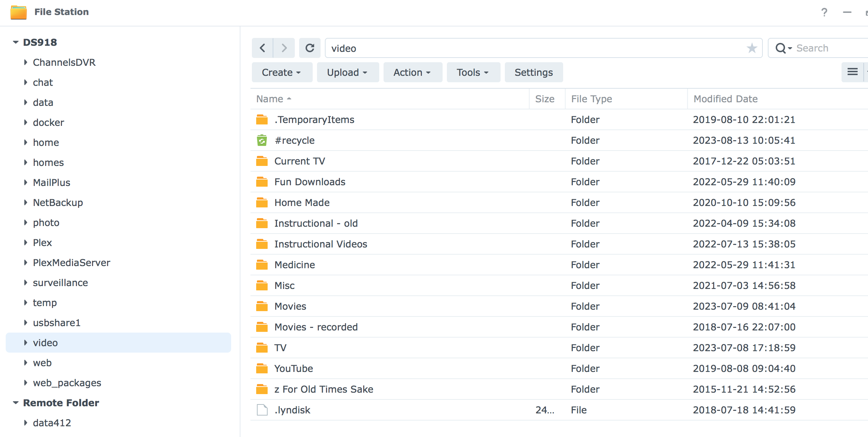Click the help question mark icon
Screen dimensions: 868x437
(824, 12)
